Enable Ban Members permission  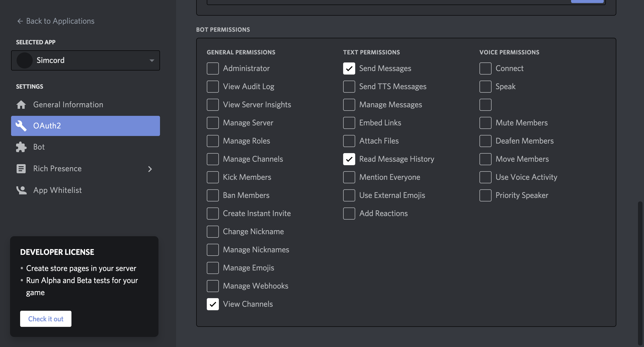pyautogui.click(x=213, y=195)
